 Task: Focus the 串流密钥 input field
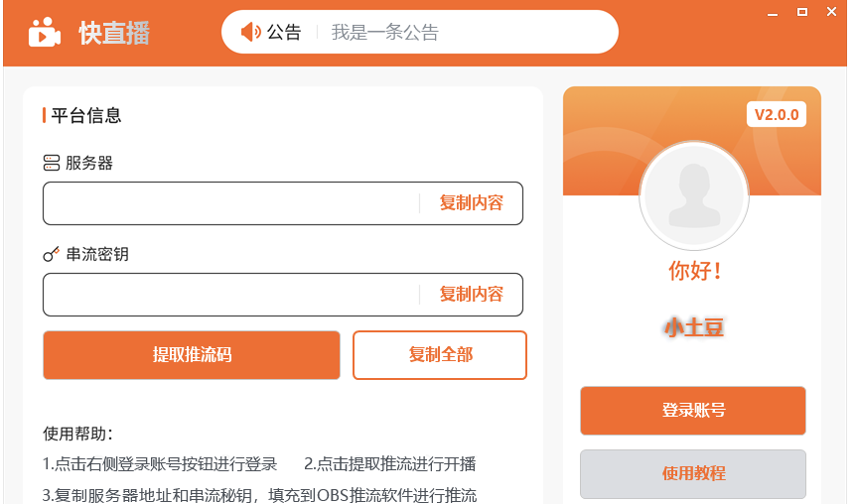(230, 295)
